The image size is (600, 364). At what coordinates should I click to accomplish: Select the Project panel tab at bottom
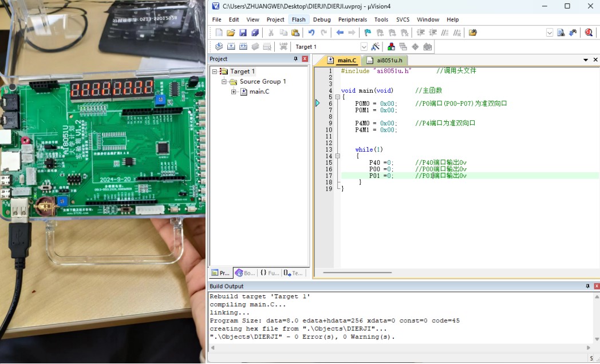[221, 273]
